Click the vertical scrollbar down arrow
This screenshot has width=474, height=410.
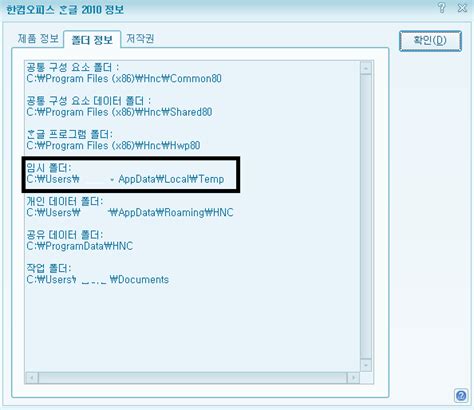[366, 365]
